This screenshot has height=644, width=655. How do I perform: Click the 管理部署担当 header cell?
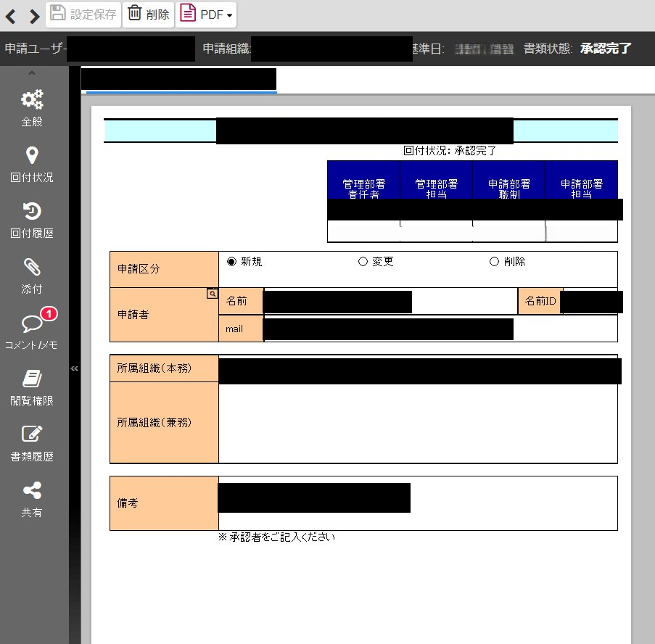pyautogui.click(x=436, y=180)
